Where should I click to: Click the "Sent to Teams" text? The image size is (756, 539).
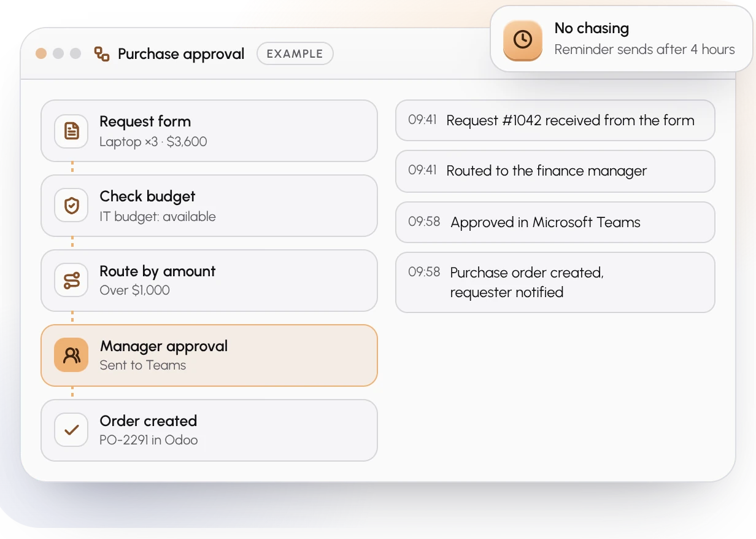[143, 365]
